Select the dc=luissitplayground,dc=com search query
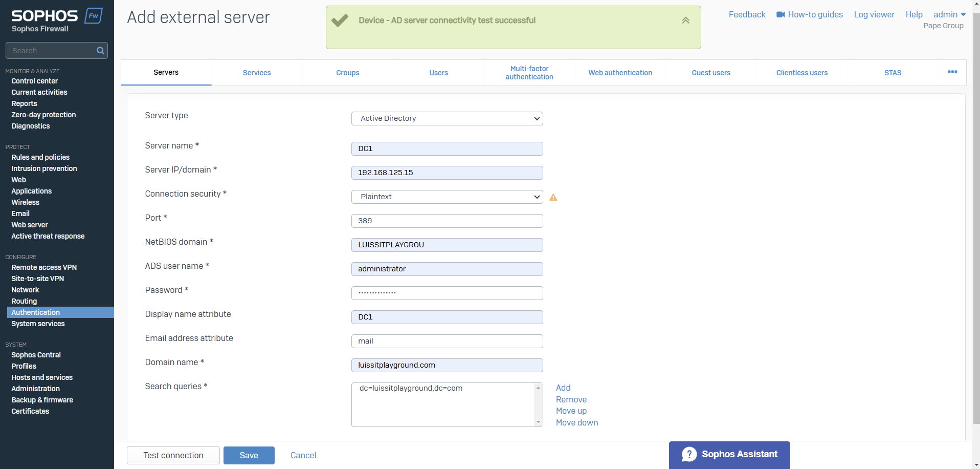The height and width of the screenshot is (469, 980). 411,388
